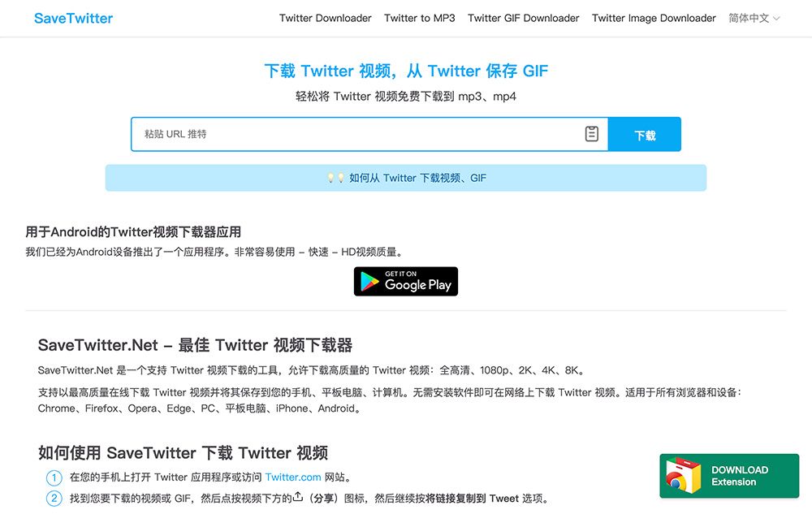812x514 pixels.
Task: Open the Get it on Google Play badge
Action: (406, 282)
